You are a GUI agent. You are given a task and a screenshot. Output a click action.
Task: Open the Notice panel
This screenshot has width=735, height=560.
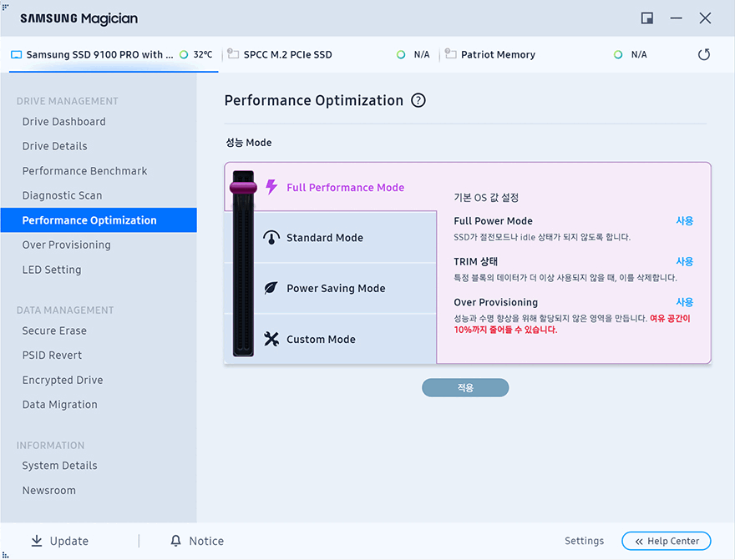(x=197, y=541)
